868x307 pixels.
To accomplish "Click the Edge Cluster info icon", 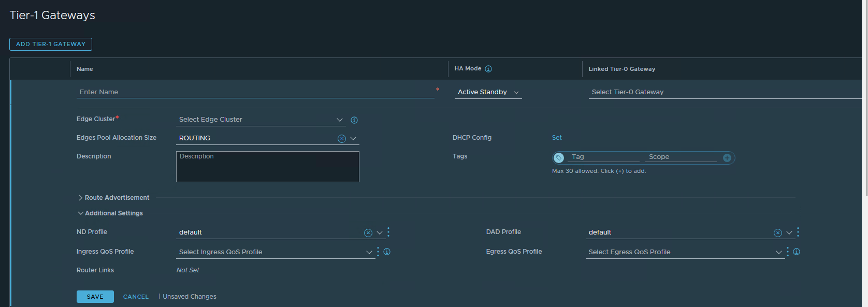I will pyautogui.click(x=354, y=120).
